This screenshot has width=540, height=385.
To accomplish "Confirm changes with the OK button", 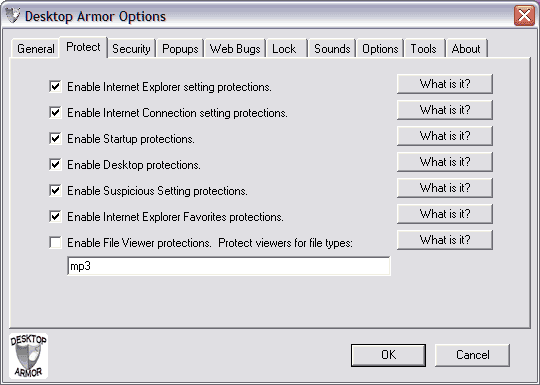I will (x=388, y=355).
